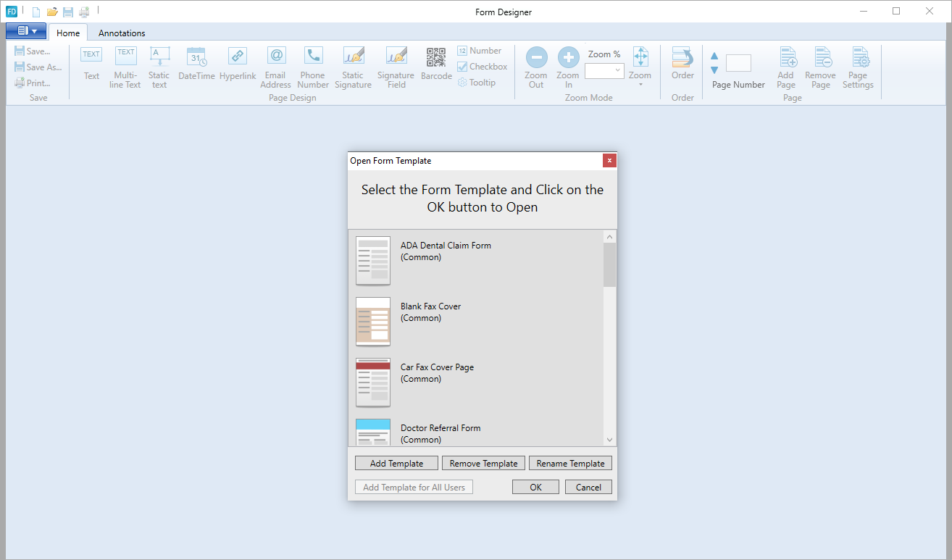The height and width of the screenshot is (560, 952).
Task: Select the Home ribbon tab
Action: pos(68,33)
